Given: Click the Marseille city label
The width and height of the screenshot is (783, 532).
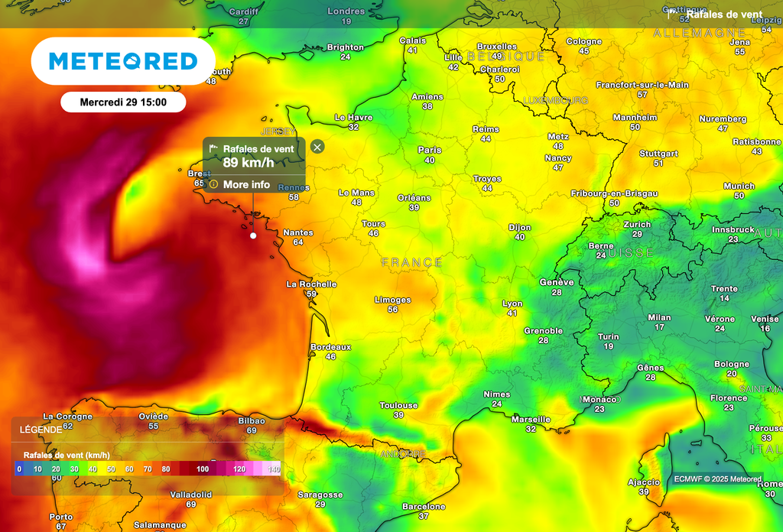Looking at the screenshot, I should click(x=531, y=419).
